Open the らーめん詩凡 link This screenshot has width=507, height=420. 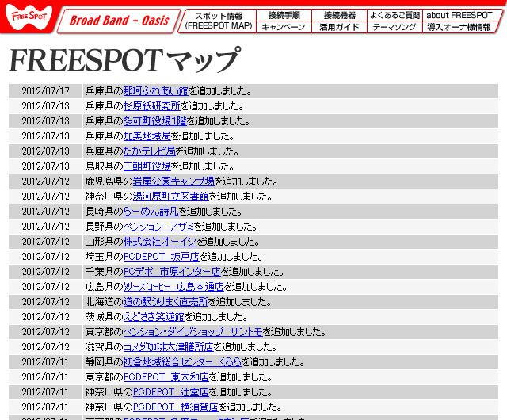tap(151, 212)
